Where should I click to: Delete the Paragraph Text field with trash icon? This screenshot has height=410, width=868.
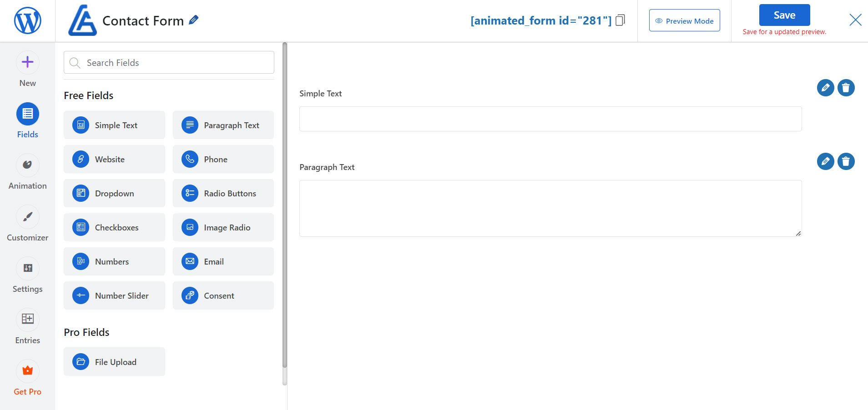(x=846, y=161)
